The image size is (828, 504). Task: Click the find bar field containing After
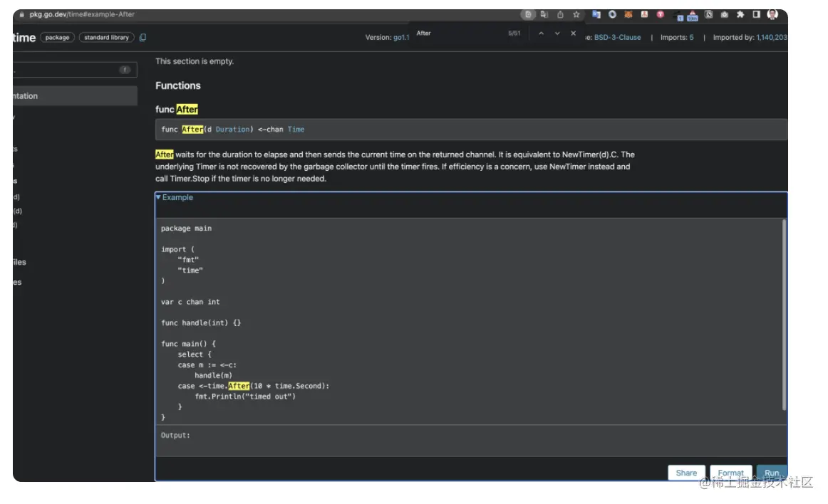457,33
